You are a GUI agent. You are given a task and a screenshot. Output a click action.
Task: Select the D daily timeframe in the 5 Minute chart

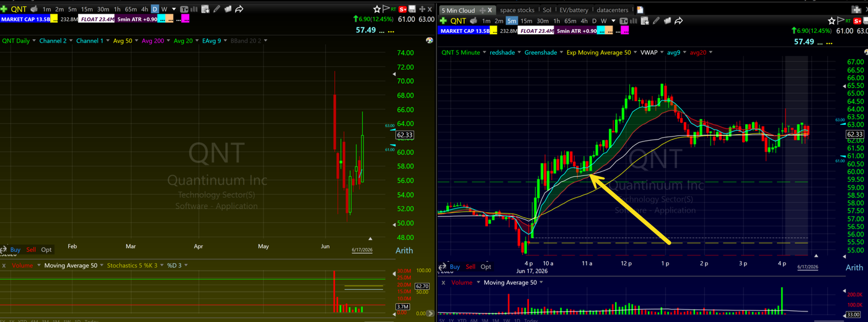594,20
